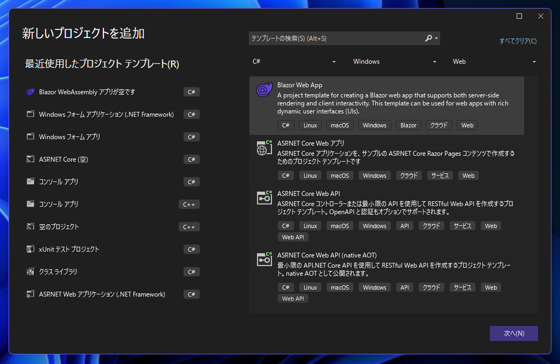The height and width of the screenshot is (364, 560).
Task: Maximize the dialog window
Action: 519,16
